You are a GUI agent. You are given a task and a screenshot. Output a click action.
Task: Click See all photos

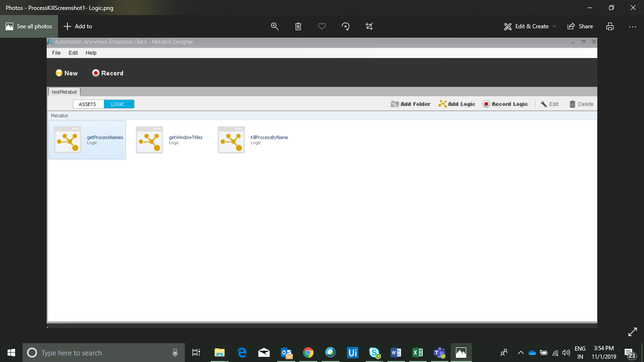coord(29,26)
